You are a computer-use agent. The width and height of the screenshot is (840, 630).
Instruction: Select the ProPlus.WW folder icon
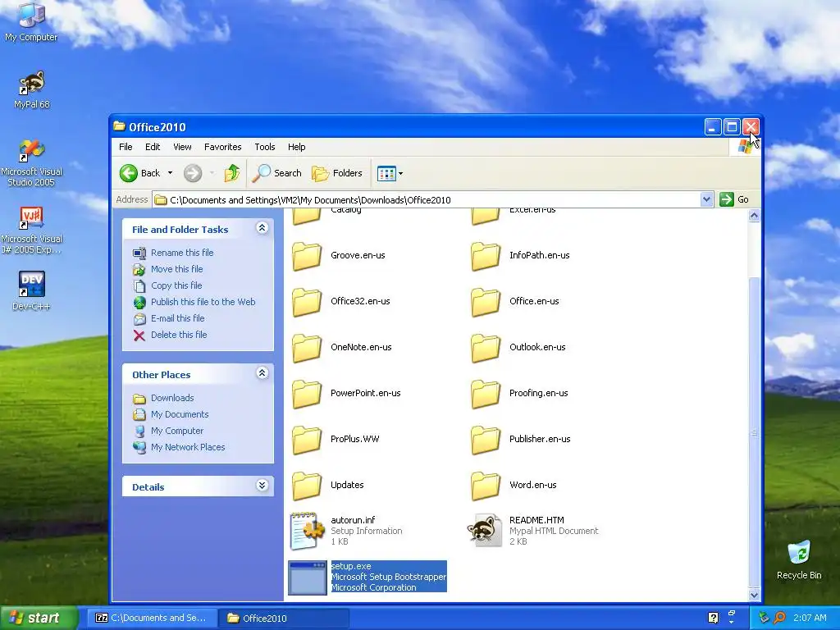point(307,440)
